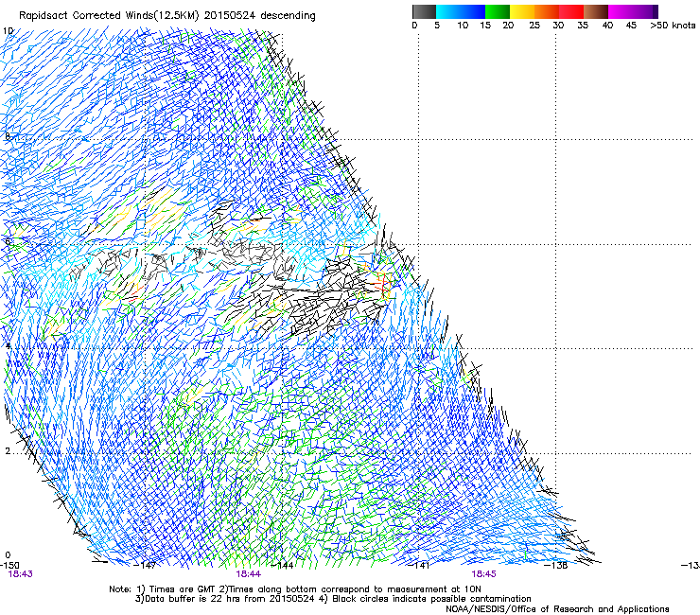This screenshot has width=700, height=615.
Task: Click the purple '18:45' time label
Action: 484,574
